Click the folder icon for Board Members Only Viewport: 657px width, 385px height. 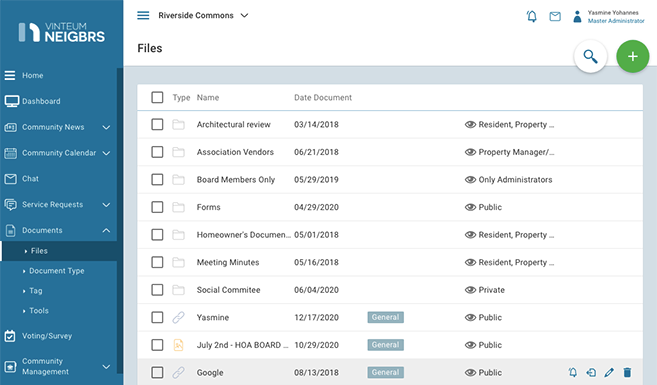[x=178, y=180]
